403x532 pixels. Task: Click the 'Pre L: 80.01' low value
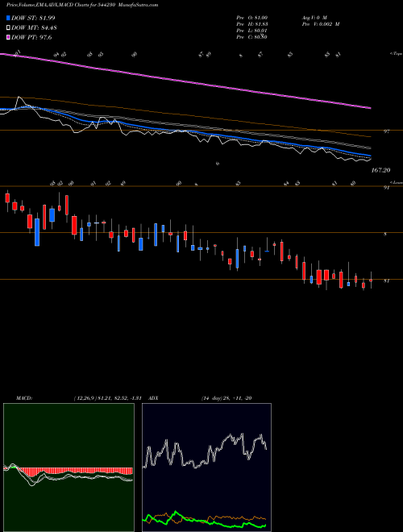point(251,30)
